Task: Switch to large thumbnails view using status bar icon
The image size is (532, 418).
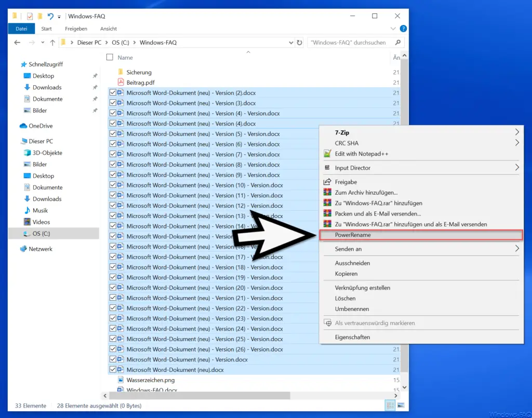Action: [401, 406]
